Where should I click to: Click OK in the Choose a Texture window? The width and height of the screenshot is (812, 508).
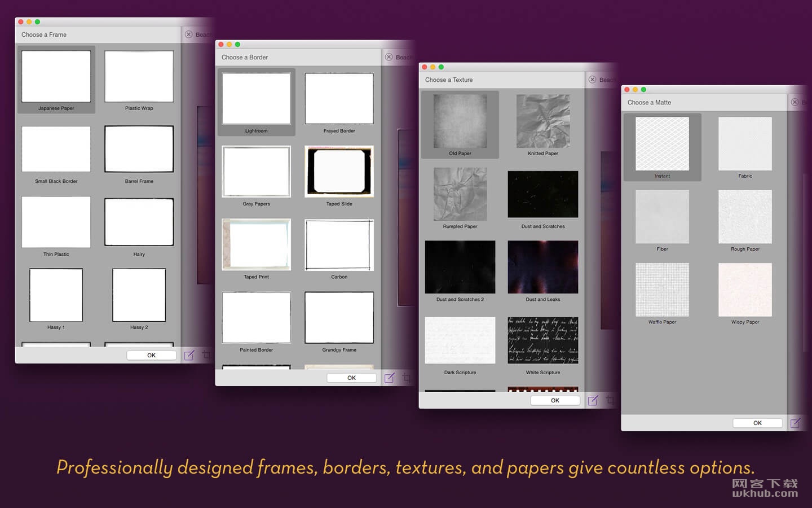(x=555, y=400)
